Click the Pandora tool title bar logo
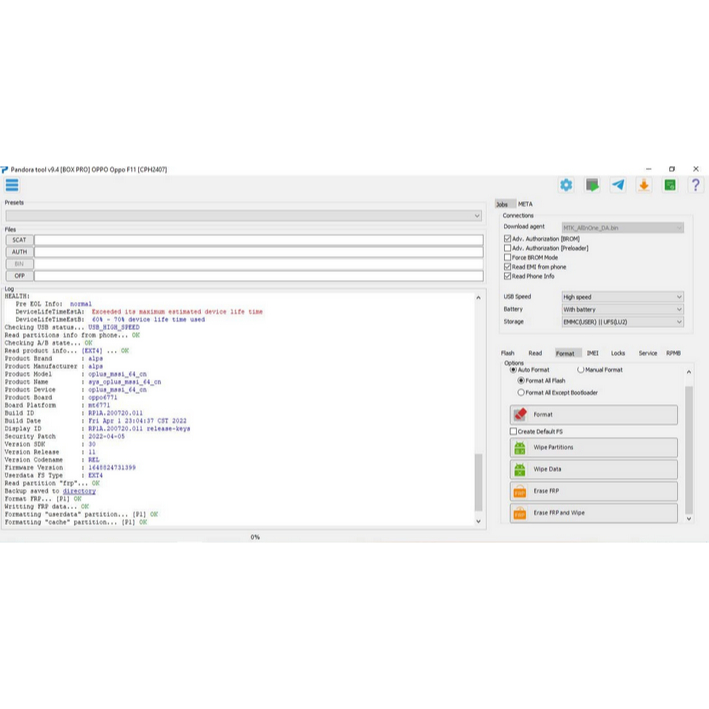709x709 pixels. 5,170
